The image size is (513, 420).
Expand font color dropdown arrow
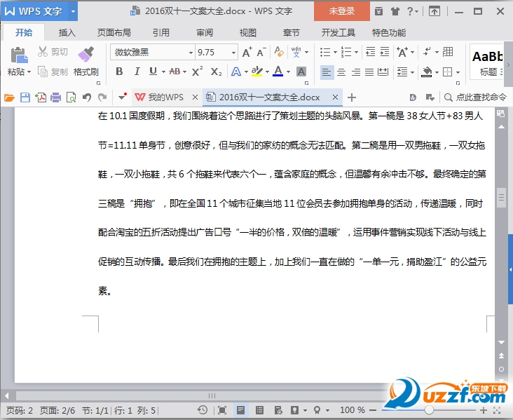tap(288, 72)
